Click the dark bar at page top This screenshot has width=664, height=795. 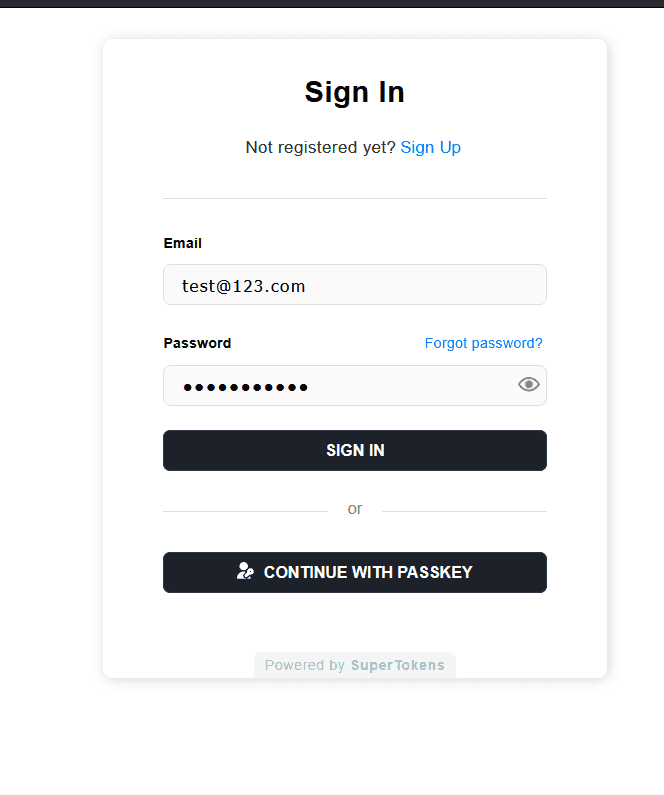[332, 4]
